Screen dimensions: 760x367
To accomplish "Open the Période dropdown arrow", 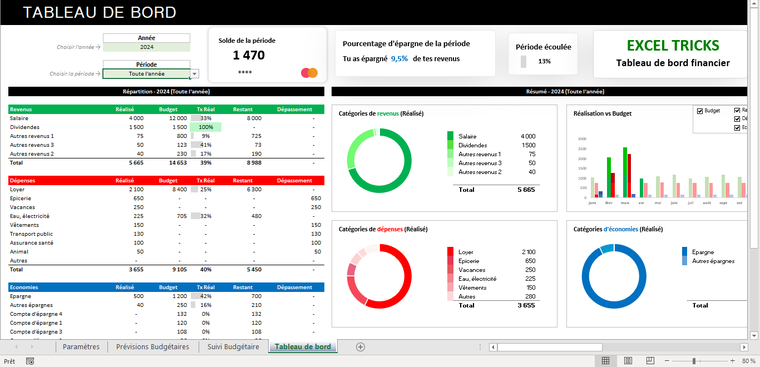I will (194, 74).
